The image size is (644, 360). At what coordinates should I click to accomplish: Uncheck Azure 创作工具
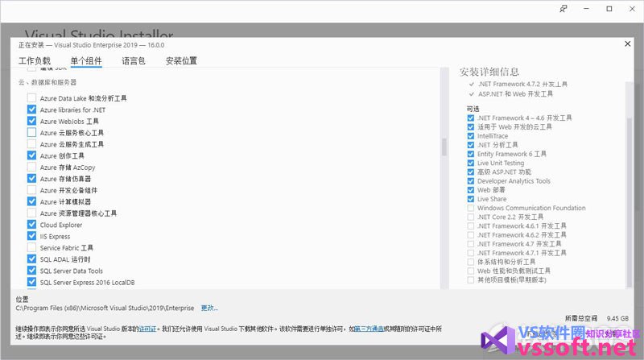(31, 155)
